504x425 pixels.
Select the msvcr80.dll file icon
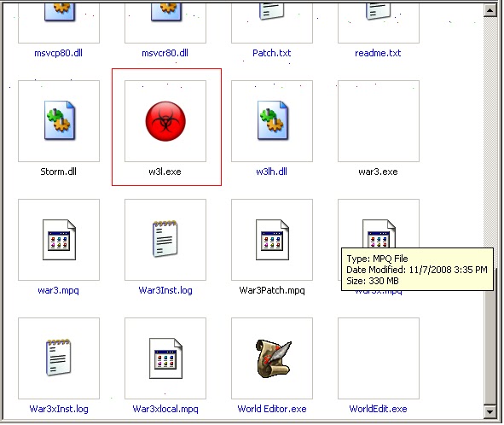[166, 12]
